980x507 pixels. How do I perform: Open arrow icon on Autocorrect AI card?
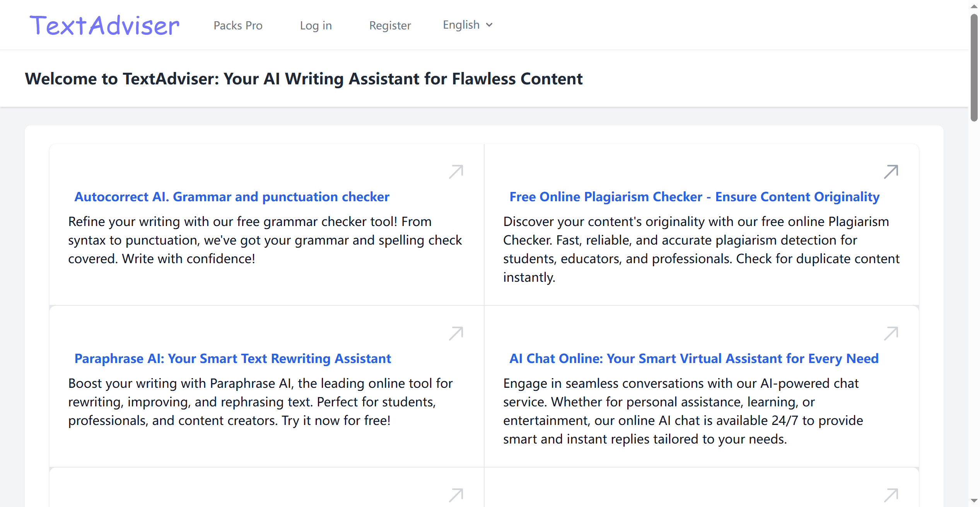[x=456, y=172]
